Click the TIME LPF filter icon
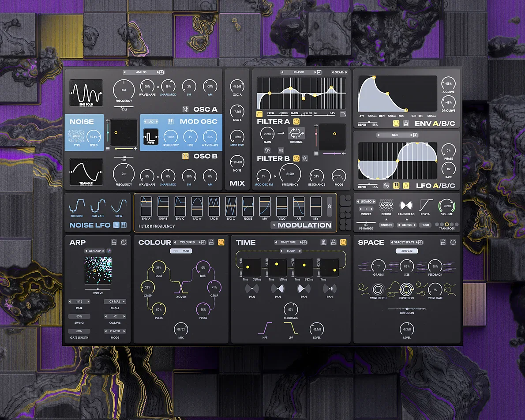525x420 pixels. tap(291, 328)
